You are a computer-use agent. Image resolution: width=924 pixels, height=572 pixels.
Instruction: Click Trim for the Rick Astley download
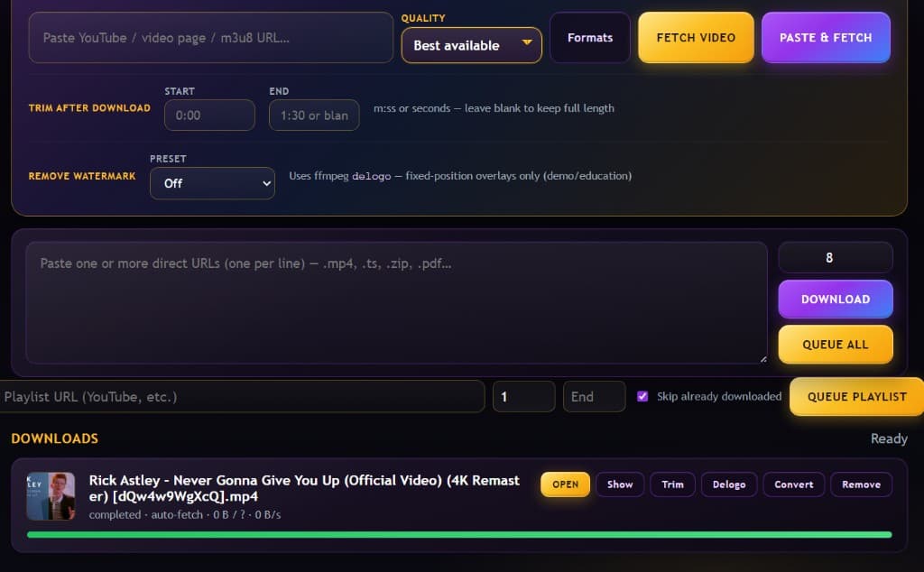[672, 484]
